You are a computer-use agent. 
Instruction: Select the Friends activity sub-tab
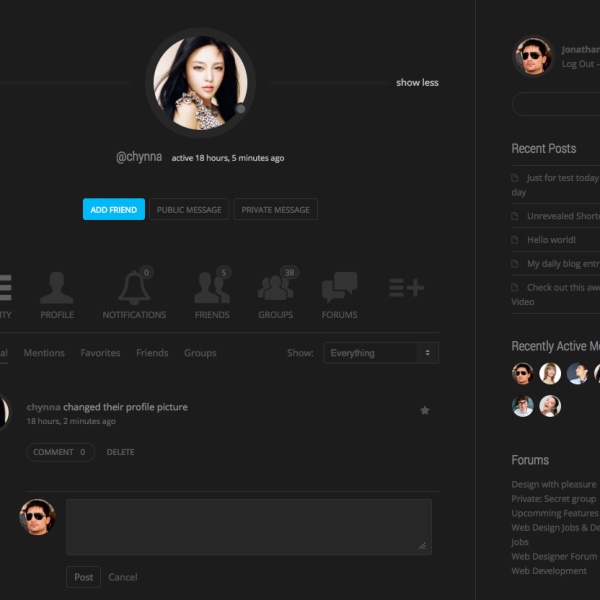(x=152, y=353)
